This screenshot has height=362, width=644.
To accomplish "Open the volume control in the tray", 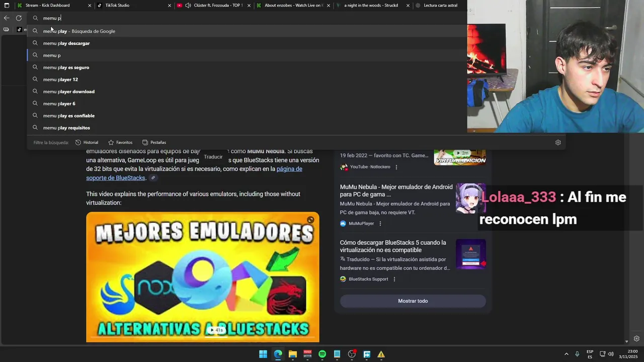I will tap(611, 354).
